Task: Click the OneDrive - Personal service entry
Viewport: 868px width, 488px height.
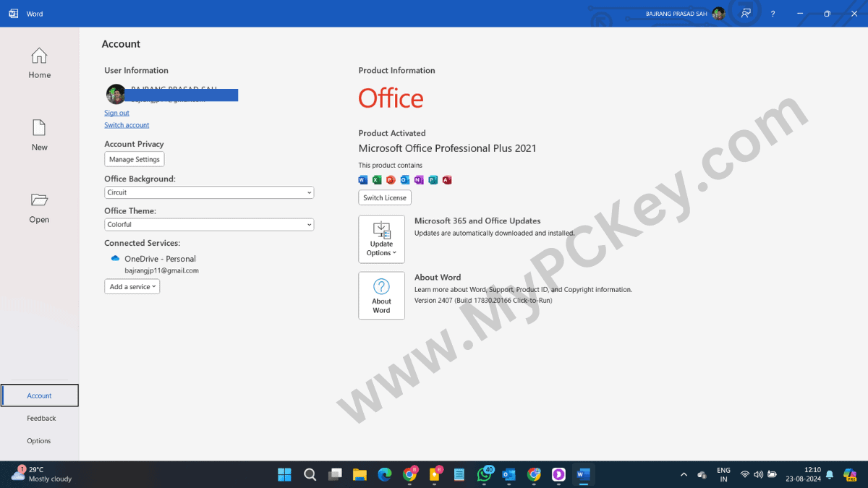Action: [x=160, y=259]
